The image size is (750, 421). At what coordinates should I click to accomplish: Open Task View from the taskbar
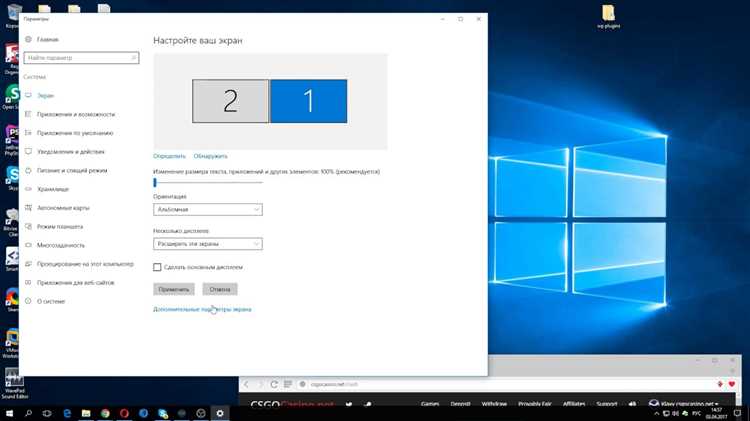pyautogui.click(x=47, y=413)
